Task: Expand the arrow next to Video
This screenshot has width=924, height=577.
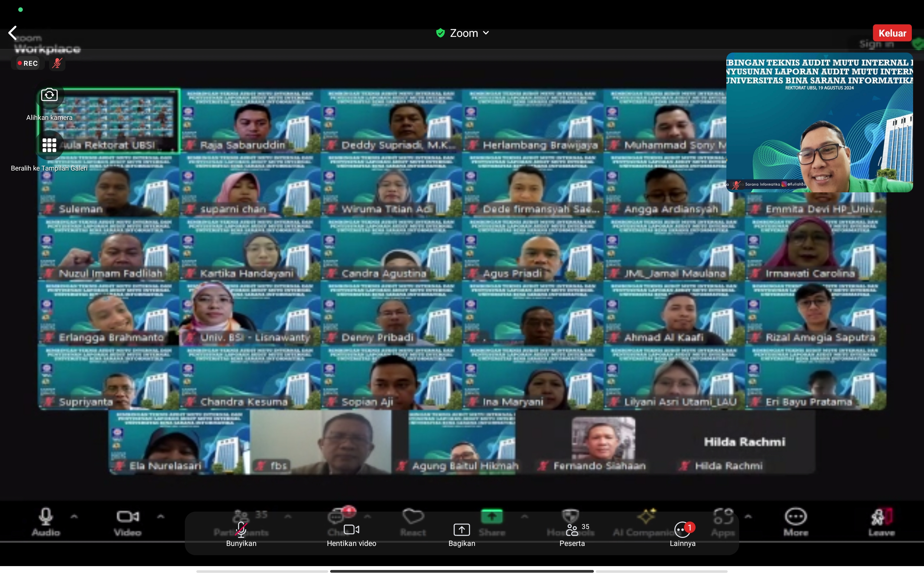Action: [161, 517]
